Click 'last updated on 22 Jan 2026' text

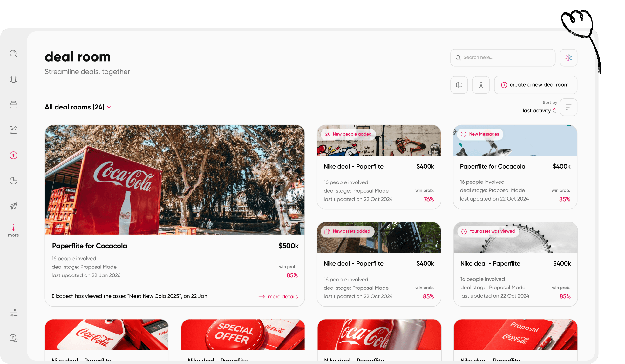pyautogui.click(x=86, y=275)
